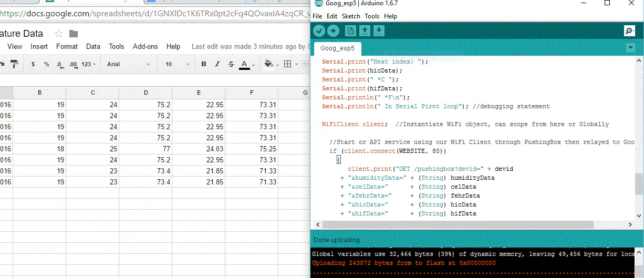Screen dimensions: 644x278
Task: Toggle bold text formatting
Action: coord(204,64)
